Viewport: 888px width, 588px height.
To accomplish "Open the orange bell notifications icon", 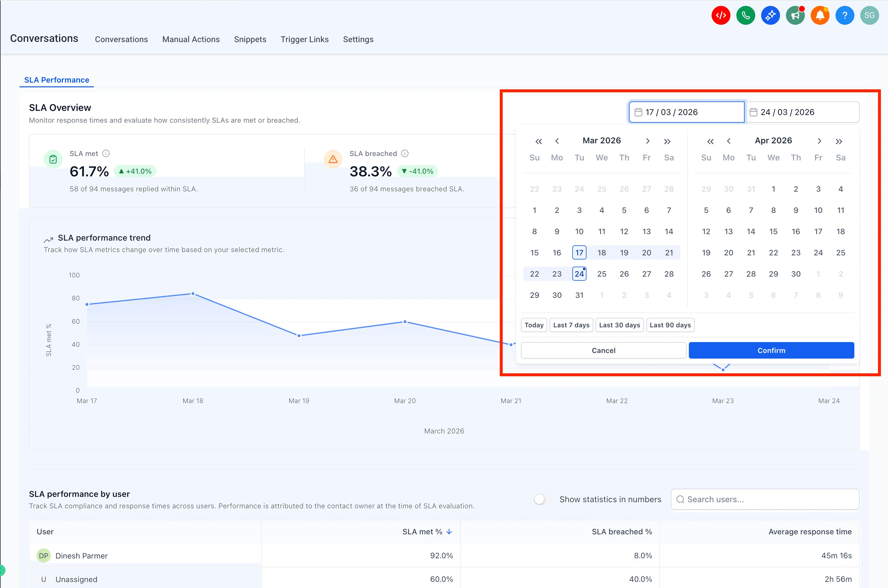I will pyautogui.click(x=820, y=15).
